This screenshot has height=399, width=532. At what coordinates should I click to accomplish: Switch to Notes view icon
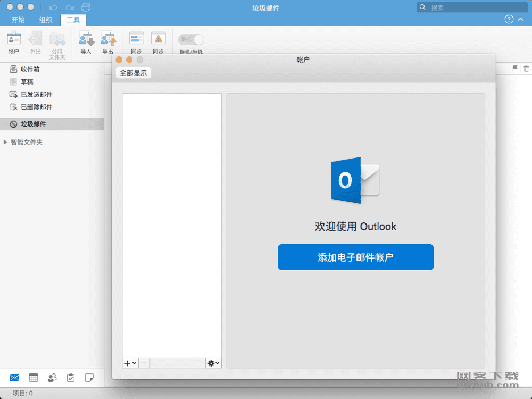pyautogui.click(x=89, y=378)
